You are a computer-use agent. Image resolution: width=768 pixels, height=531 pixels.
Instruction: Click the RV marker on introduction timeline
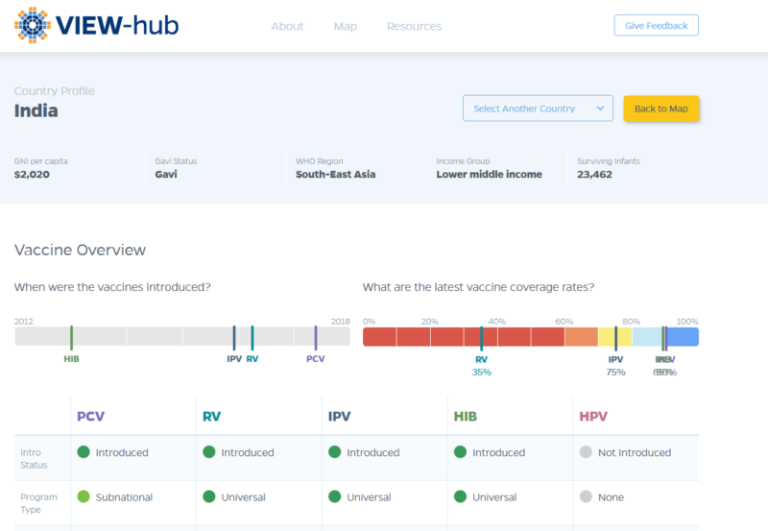pos(252,338)
